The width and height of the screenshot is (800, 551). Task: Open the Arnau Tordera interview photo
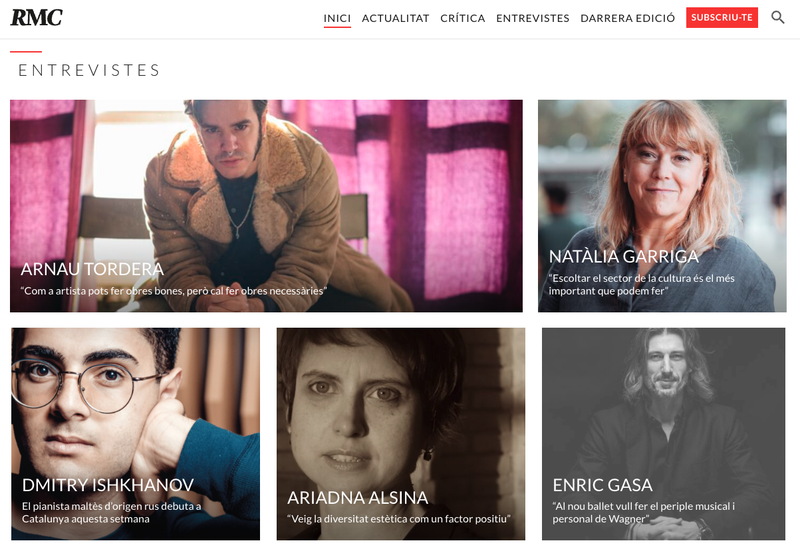click(x=266, y=206)
